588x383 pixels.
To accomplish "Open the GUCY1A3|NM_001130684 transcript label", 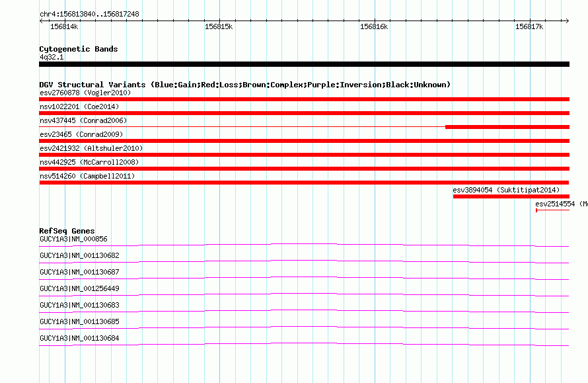I will coord(79,338).
